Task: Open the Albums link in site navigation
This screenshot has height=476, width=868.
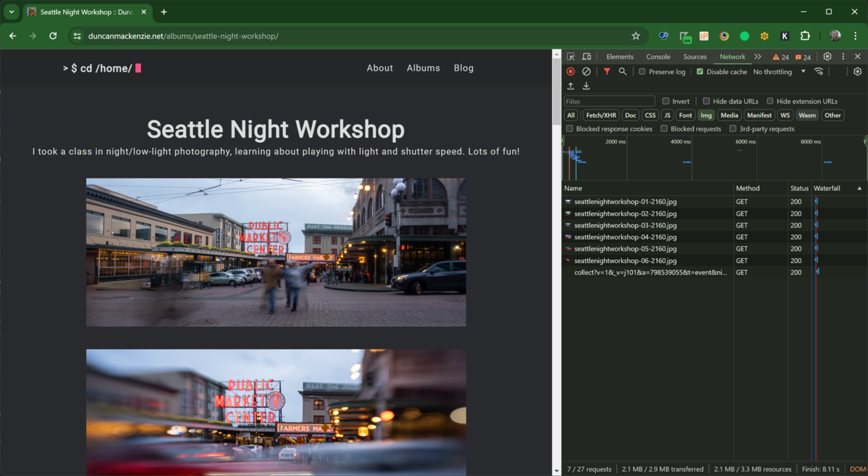Action: click(423, 68)
